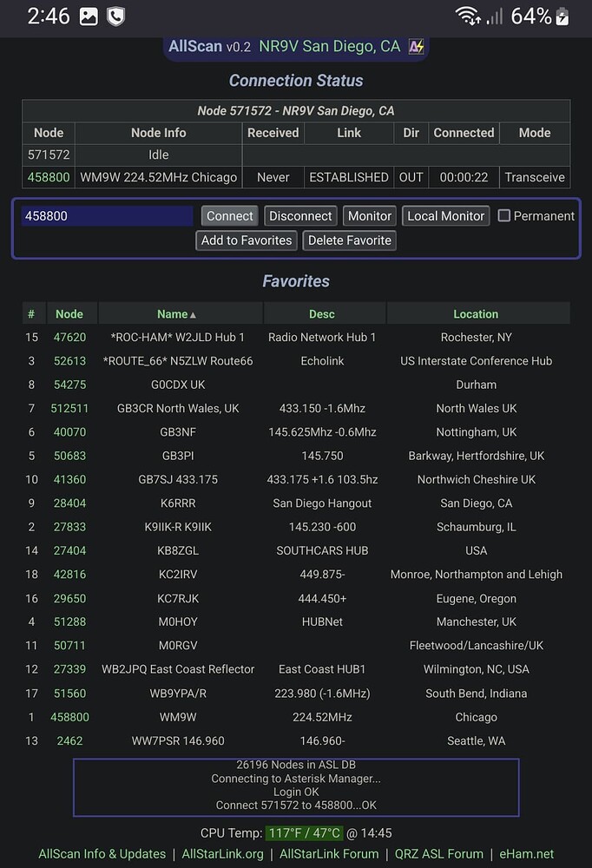Select favorite node 41360

(x=69, y=479)
